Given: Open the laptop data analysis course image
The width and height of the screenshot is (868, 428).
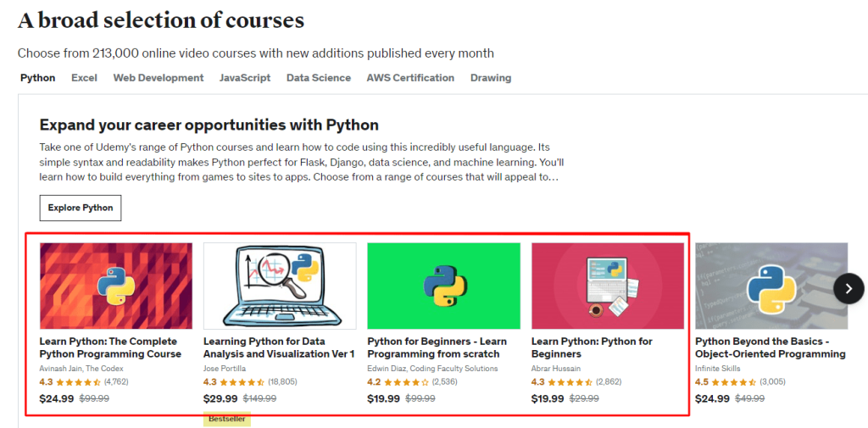Looking at the screenshot, I should click(280, 286).
